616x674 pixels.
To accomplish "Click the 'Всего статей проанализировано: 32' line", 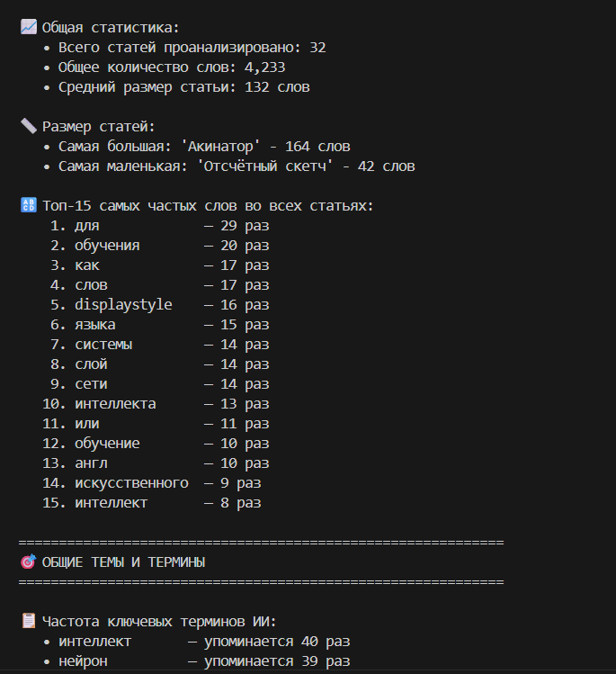I will click(192, 48).
